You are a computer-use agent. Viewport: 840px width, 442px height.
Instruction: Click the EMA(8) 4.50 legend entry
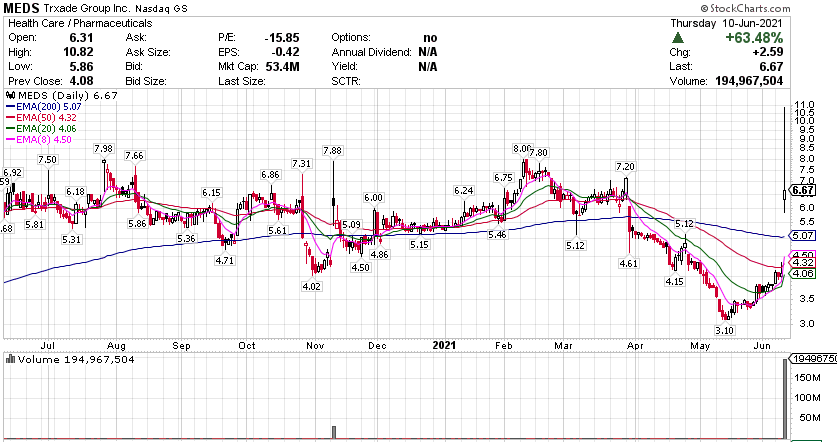[x=39, y=139]
